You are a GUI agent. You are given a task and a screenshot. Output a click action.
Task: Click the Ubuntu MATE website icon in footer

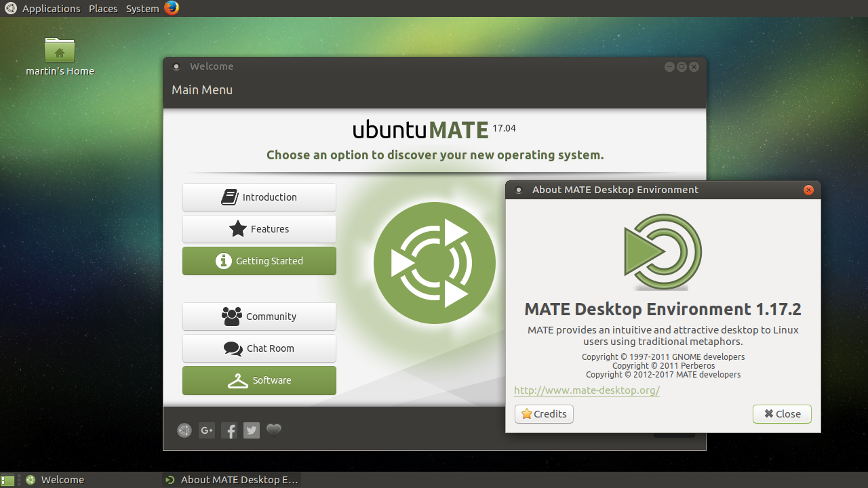point(184,430)
